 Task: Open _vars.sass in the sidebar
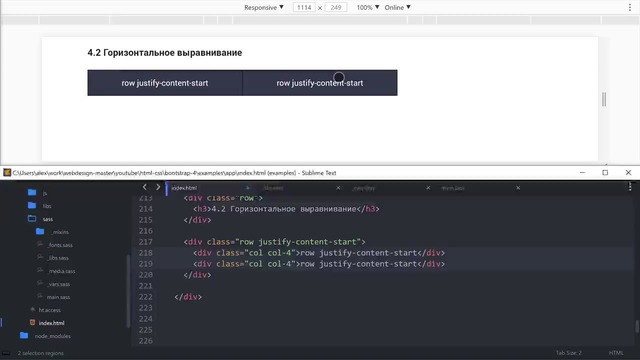pyautogui.click(x=59, y=284)
